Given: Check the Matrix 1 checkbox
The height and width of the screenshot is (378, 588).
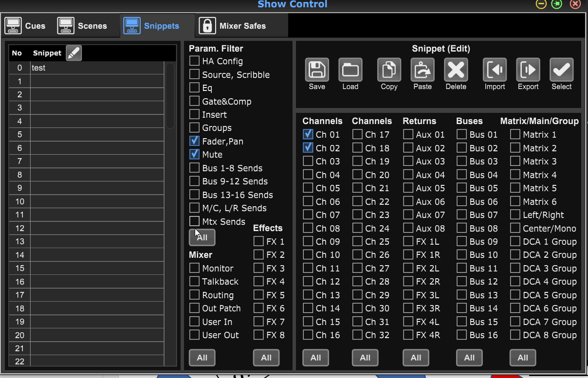Looking at the screenshot, I should click(x=515, y=134).
